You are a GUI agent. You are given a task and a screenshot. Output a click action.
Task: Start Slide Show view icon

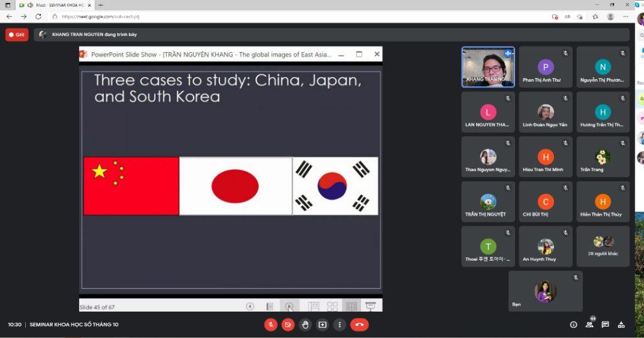pos(370,307)
